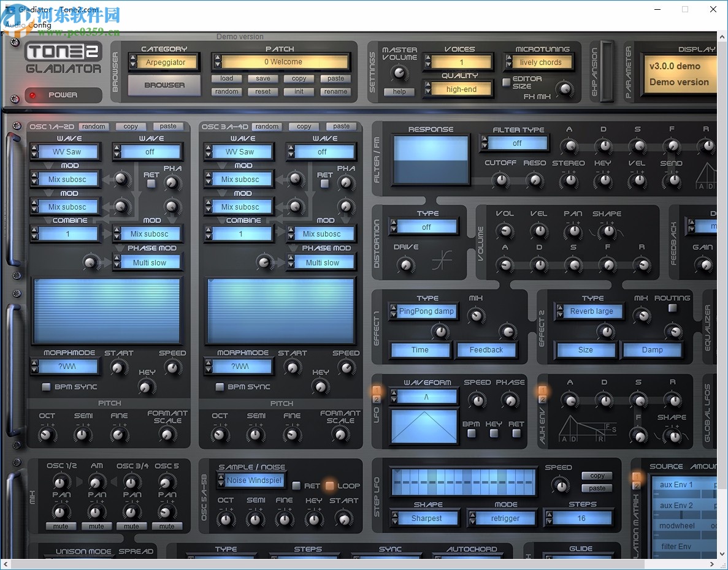Open the Quality high-end dropdown
The width and height of the screenshot is (728, 570).
click(x=459, y=89)
